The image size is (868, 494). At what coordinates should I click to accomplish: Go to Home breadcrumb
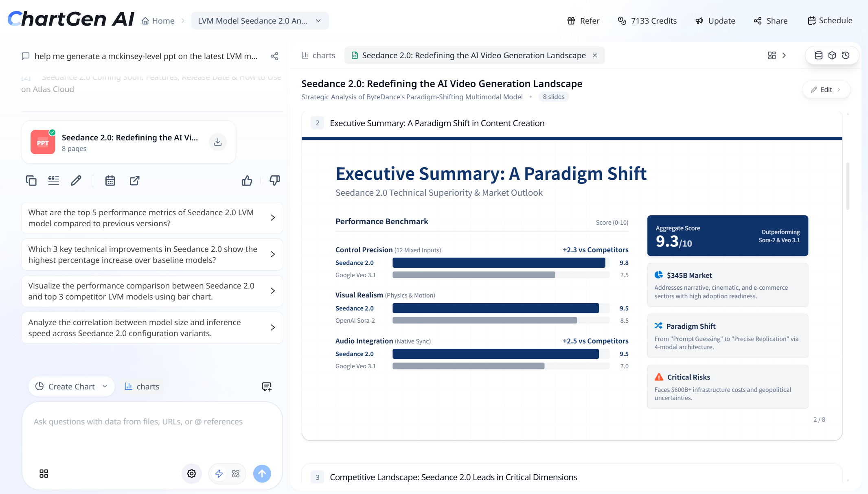(x=158, y=21)
